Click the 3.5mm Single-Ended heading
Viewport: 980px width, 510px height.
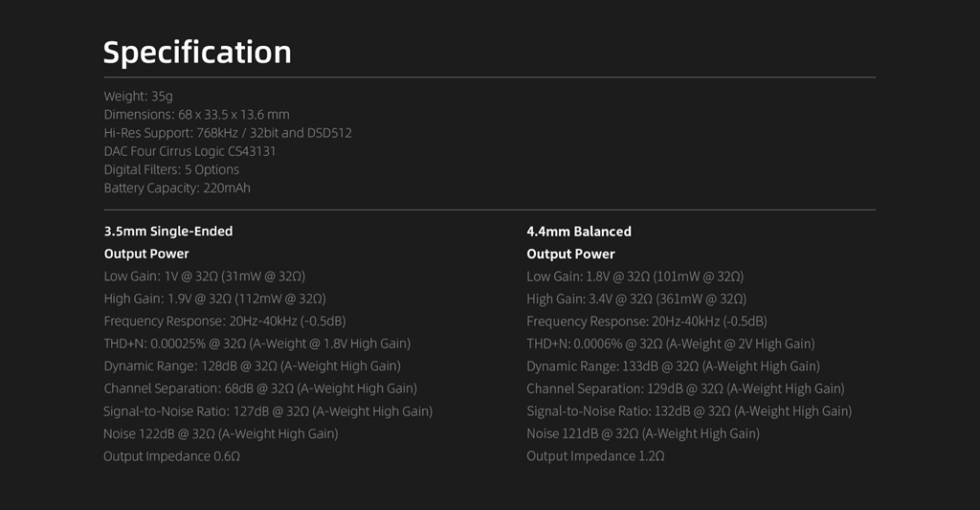pos(168,232)
